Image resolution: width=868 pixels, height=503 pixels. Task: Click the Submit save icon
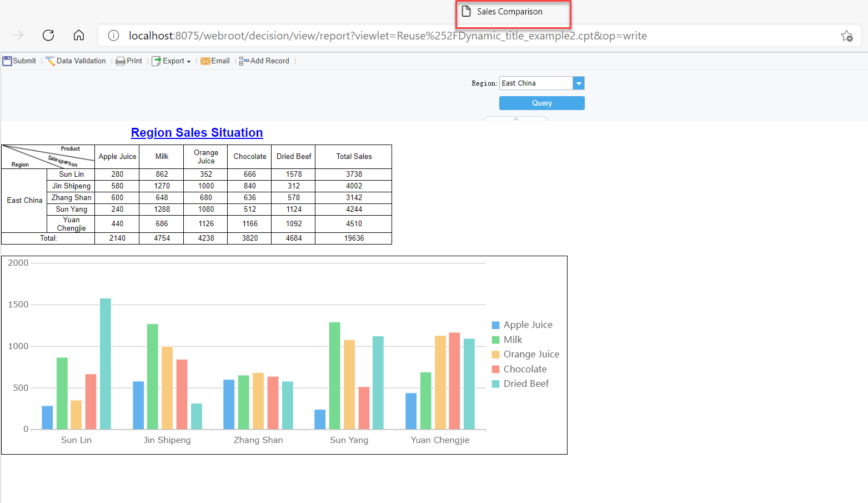tap(7, 61)
